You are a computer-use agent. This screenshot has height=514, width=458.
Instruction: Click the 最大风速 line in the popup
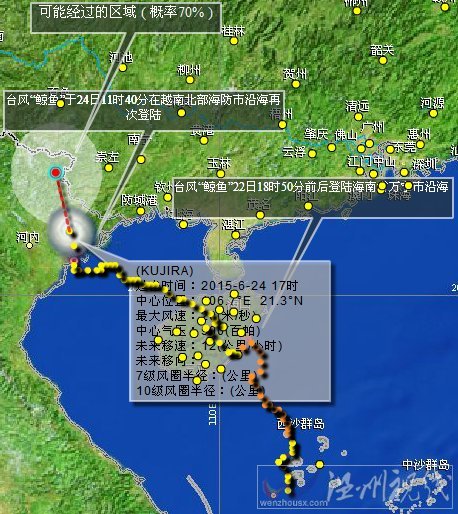[197, 316]
